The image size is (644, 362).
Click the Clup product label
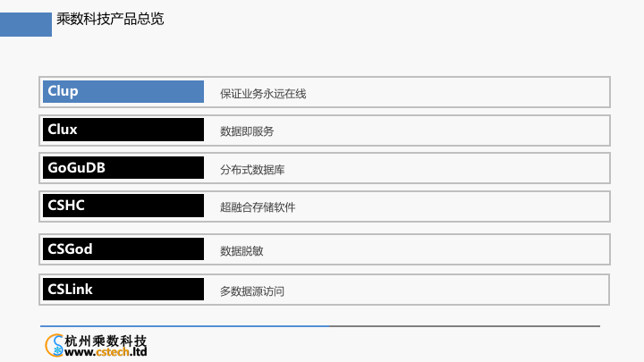(123, 91)
